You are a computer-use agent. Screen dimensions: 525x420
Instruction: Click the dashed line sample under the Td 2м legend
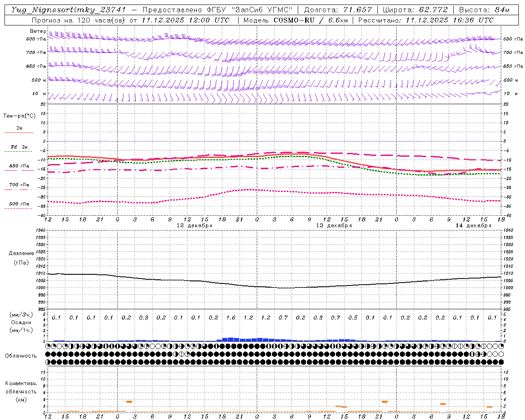click(18, 152)
